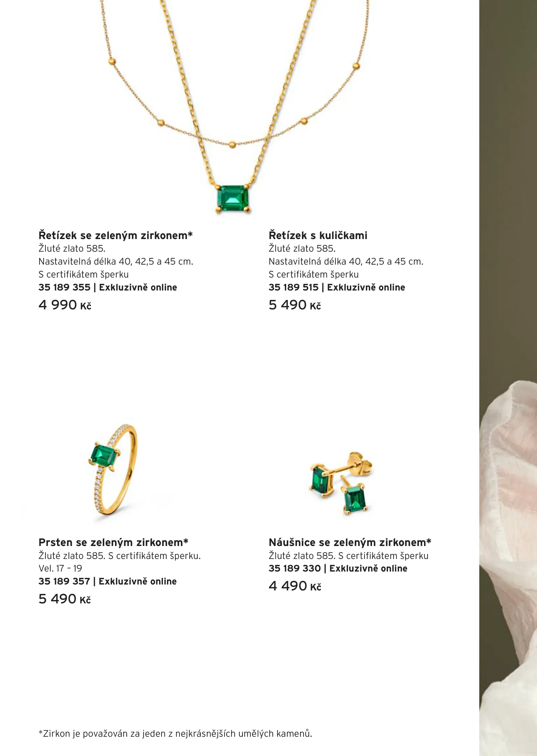The width and height of the screenshot is (537, 756).
Task: Click the 4 990 Kč price
Action: pyautogui.click(x=65, y=305)
